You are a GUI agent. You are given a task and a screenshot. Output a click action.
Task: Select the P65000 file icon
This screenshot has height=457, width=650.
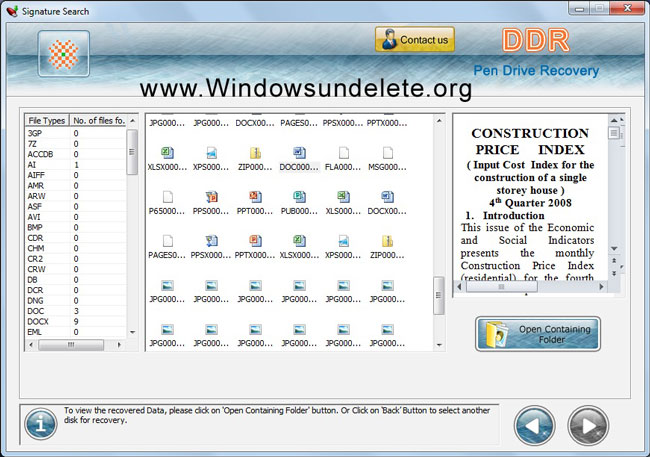click(167, 197)
